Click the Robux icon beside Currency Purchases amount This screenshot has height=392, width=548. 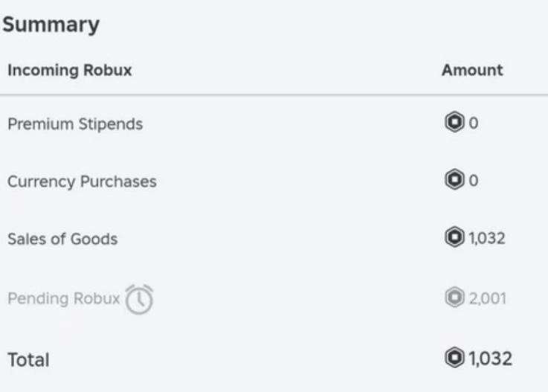454,179
